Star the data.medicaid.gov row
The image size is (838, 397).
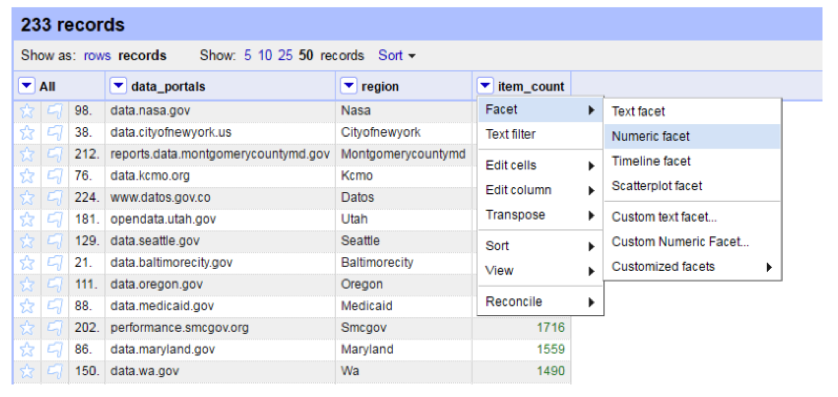click(27, 306)
